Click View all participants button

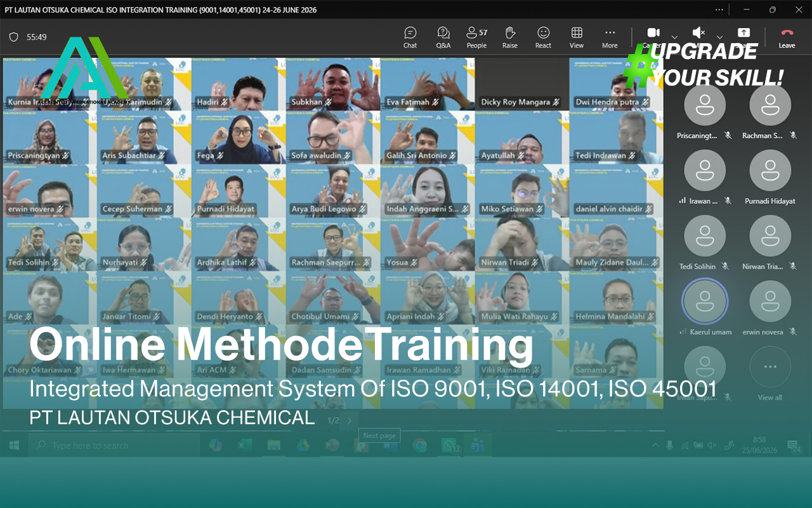(x=770, y=373)
